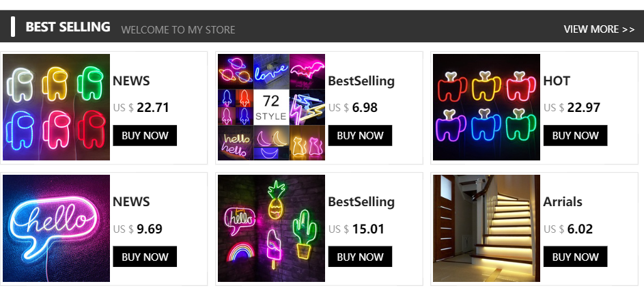Click the NEWS title beside Among Us signs
The height and width of the screenshot is (299, 644).
click(131, 81)
